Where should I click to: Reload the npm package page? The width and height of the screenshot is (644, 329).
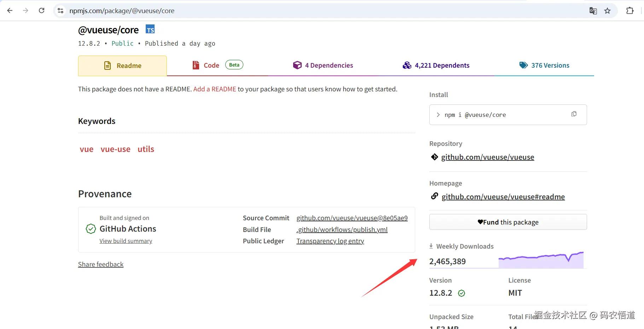coord(42,11)
